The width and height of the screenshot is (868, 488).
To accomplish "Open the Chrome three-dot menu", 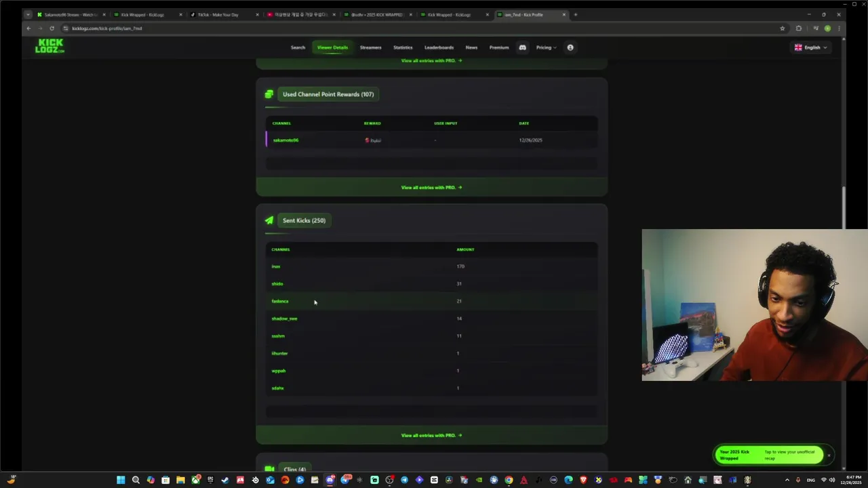I will coord(840,28).
